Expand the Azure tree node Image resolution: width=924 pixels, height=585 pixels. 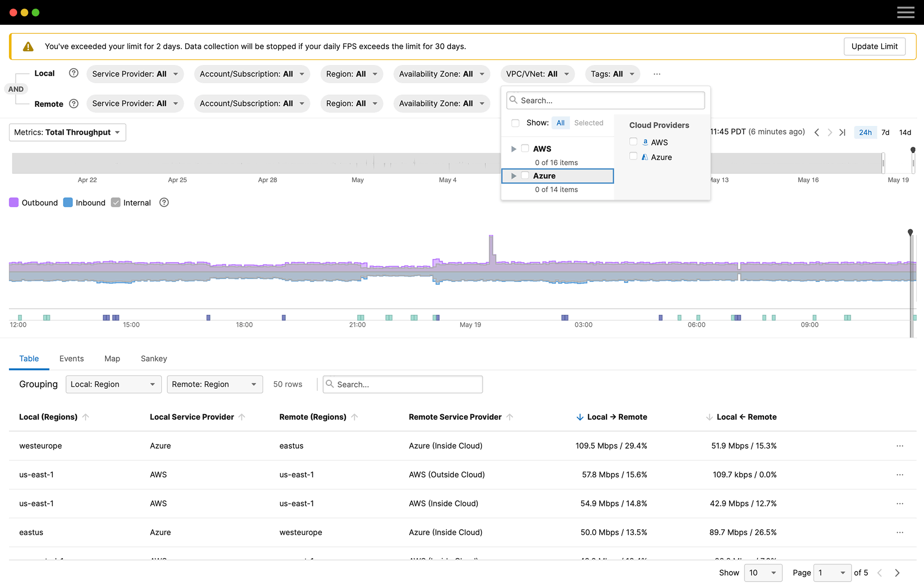tap(513, 176)
